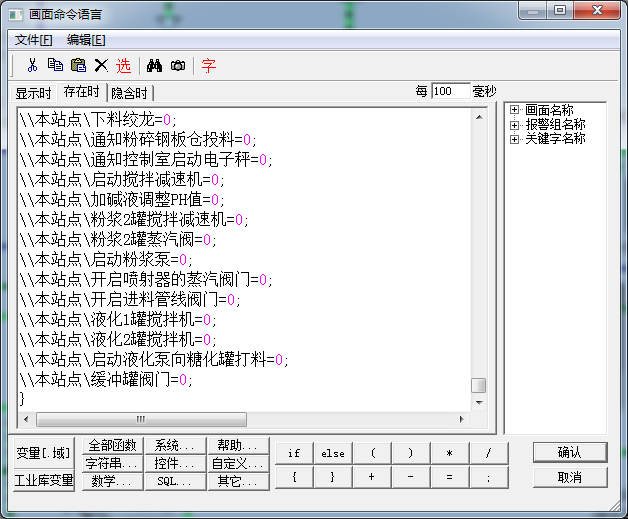Click the line \\本站点\开启进料管线阀门=0;
The width and height of the screenshot is (628, 519).
(130, 299)
